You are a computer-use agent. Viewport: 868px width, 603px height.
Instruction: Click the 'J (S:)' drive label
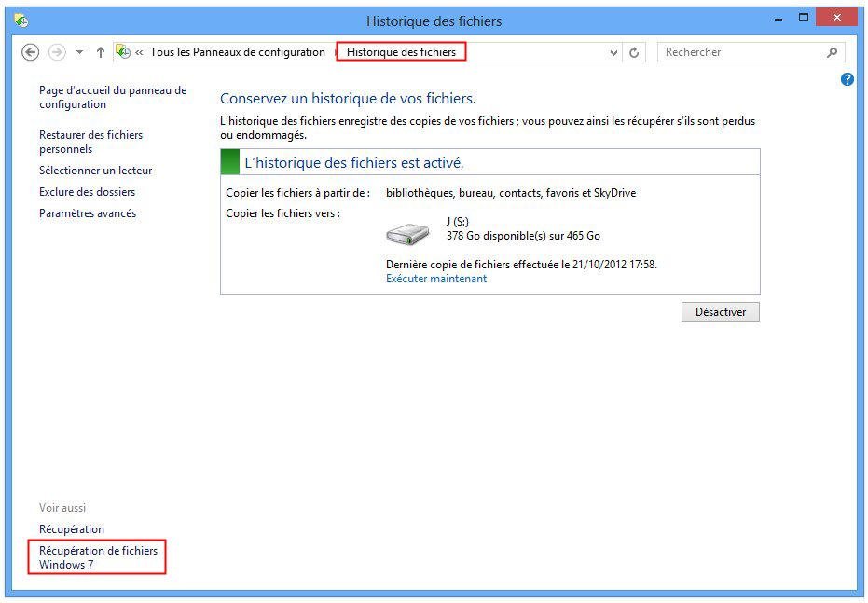pos(457,222)
